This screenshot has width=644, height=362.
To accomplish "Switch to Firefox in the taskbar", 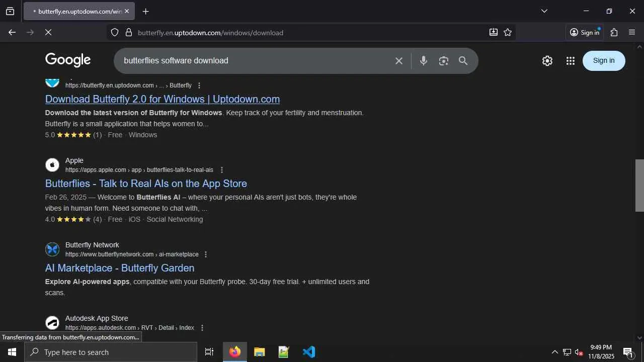I will coord(235,352).
